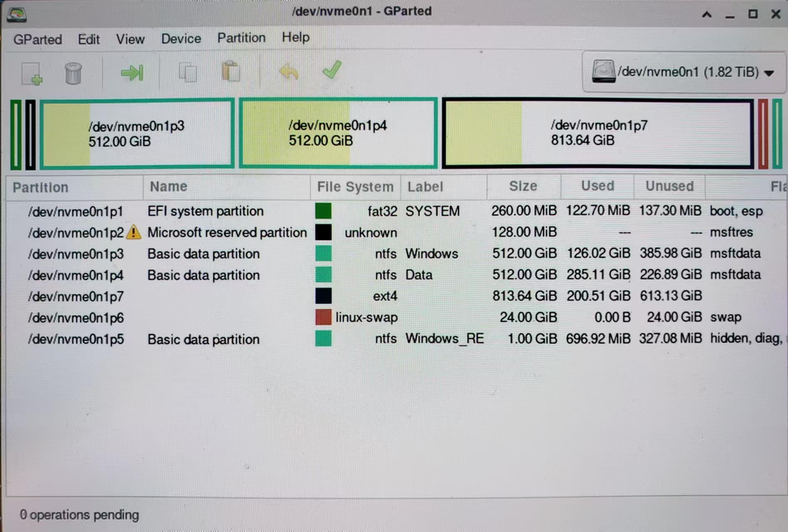This screenshot has width=788, height=532.
Task: Click the Paste partition clipboard icon
Action: point(231,72)
